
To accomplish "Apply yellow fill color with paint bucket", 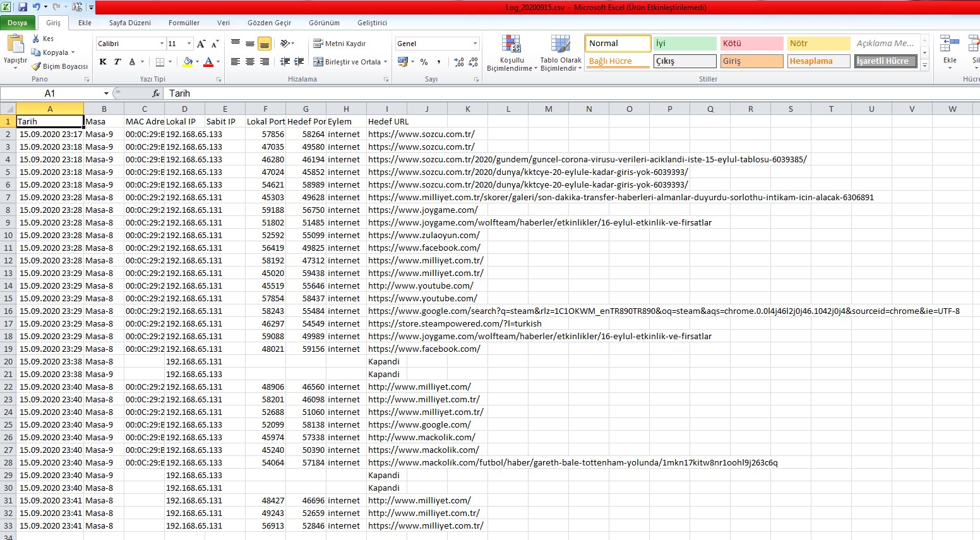I will [x=188, y=62].
